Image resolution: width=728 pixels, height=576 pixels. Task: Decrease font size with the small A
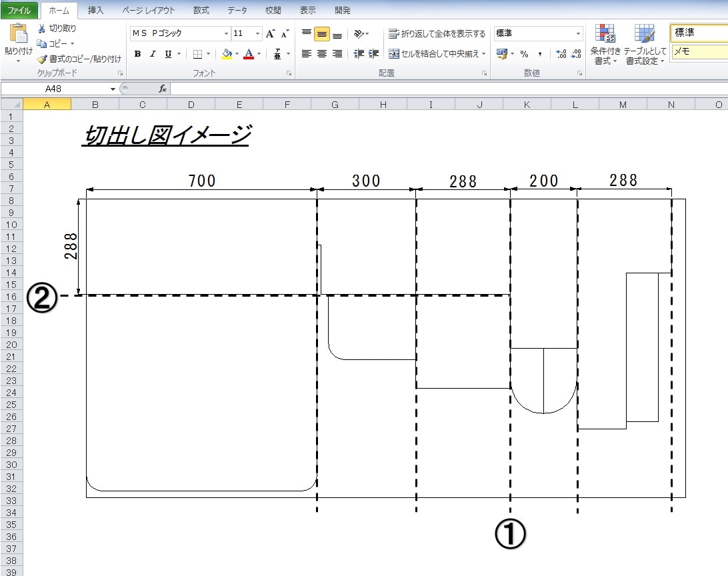285,33
